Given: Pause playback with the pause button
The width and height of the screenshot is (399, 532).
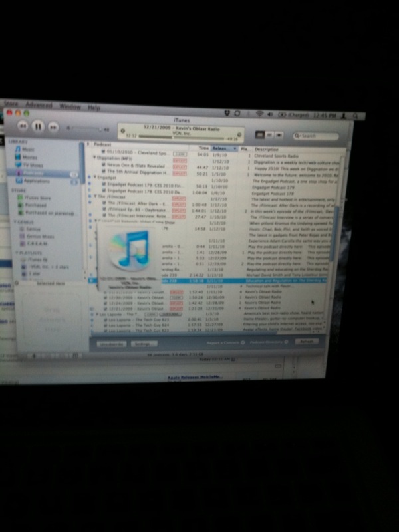Looking at the screenshot, I should click(x=38, y=127).
